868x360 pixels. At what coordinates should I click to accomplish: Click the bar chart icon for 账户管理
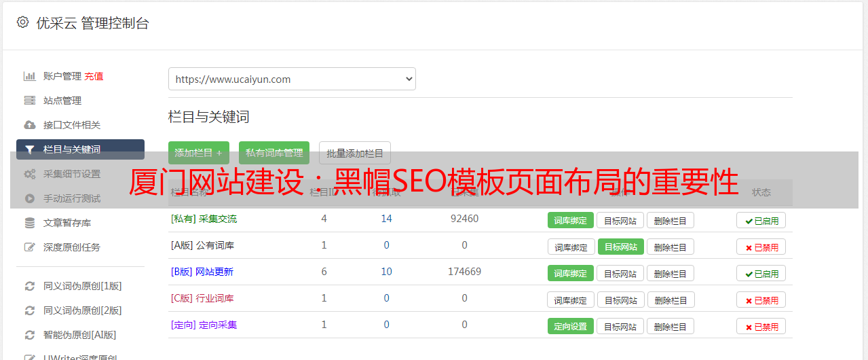(29, 76)
